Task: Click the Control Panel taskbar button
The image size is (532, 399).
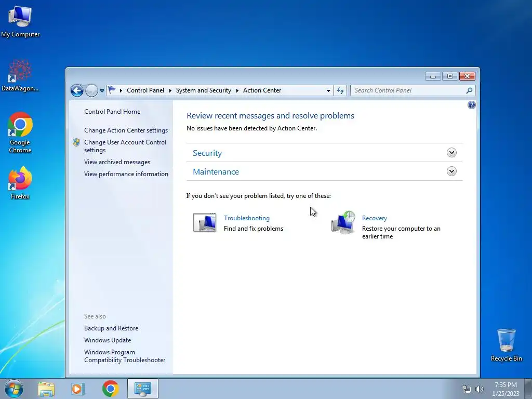Action: pyautogui.click(x=143, y=389)
